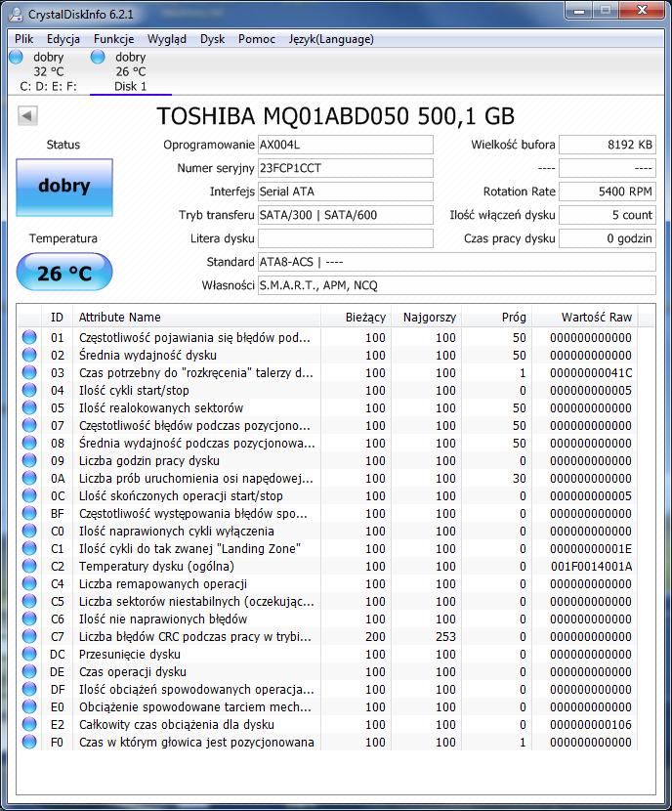Click the previous disk arrow button
The width and height of the screenshot is (672, 811).
(x=27, y=115)
